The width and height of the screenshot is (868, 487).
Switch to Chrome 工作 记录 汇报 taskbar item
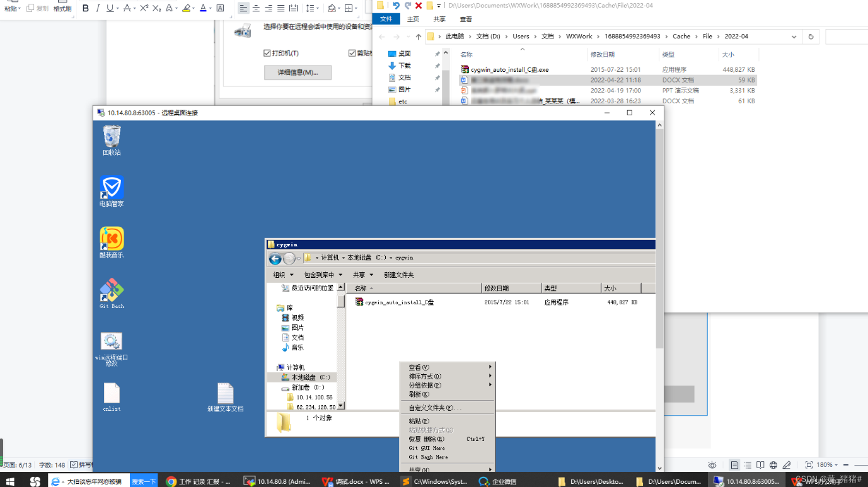(x=199, y=481)
